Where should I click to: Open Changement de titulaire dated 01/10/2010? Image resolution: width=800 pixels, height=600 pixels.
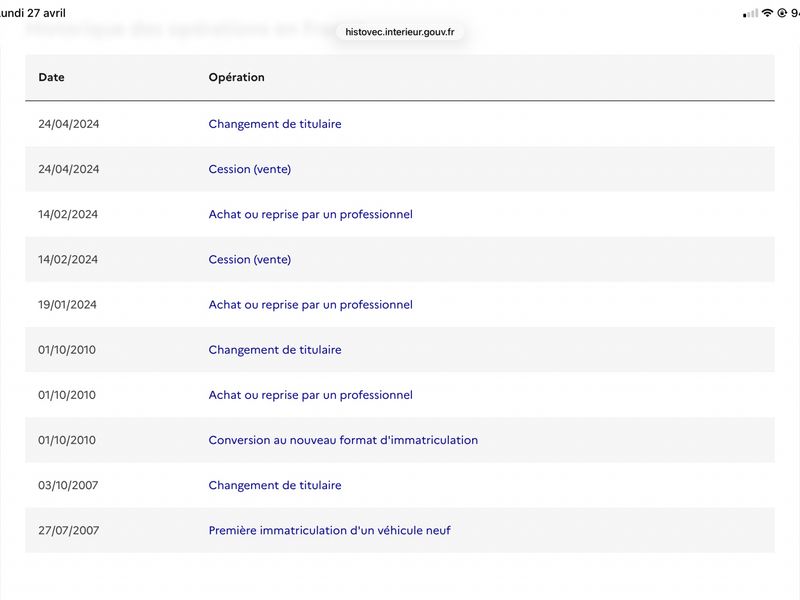click(x=274, y=350)
